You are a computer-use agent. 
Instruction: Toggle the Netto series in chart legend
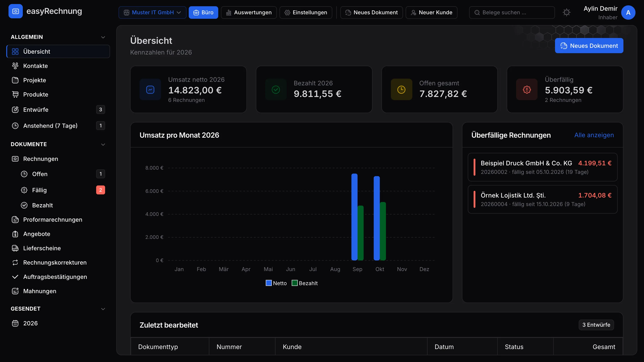[x=276, y=283]
